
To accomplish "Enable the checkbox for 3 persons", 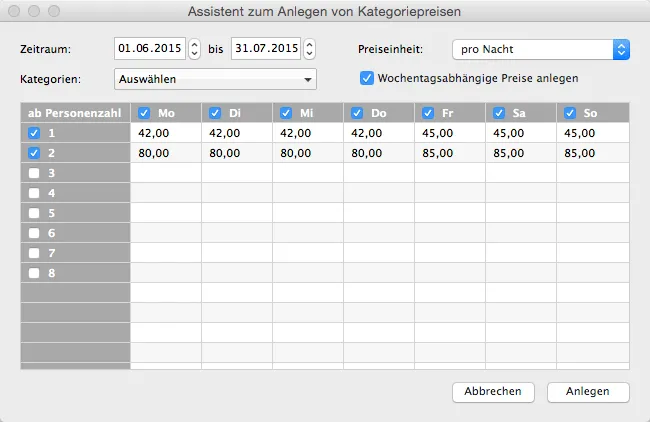I will click(34, 173).
